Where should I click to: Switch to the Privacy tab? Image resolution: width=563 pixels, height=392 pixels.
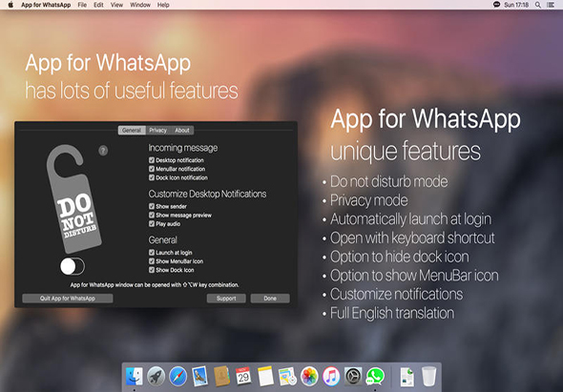[x=158, y=130]
